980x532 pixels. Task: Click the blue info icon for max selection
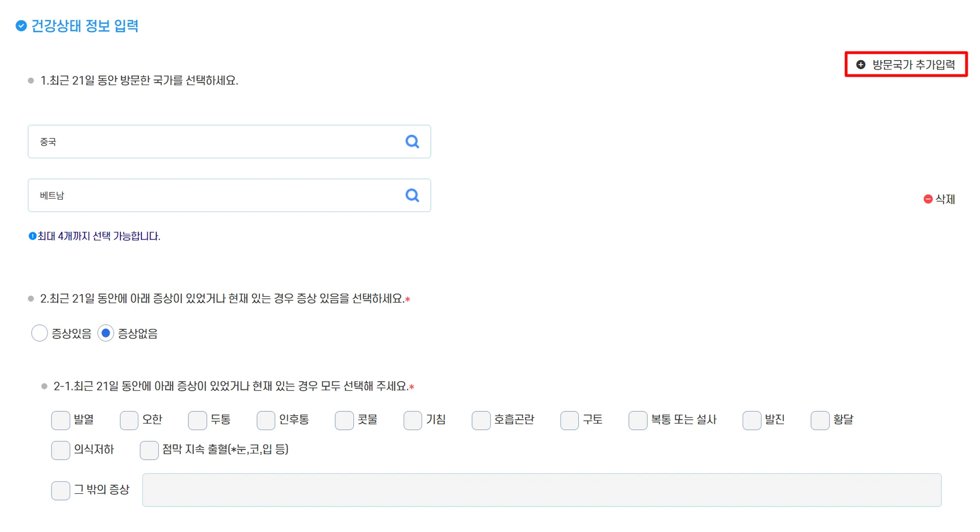coord(32,236)
